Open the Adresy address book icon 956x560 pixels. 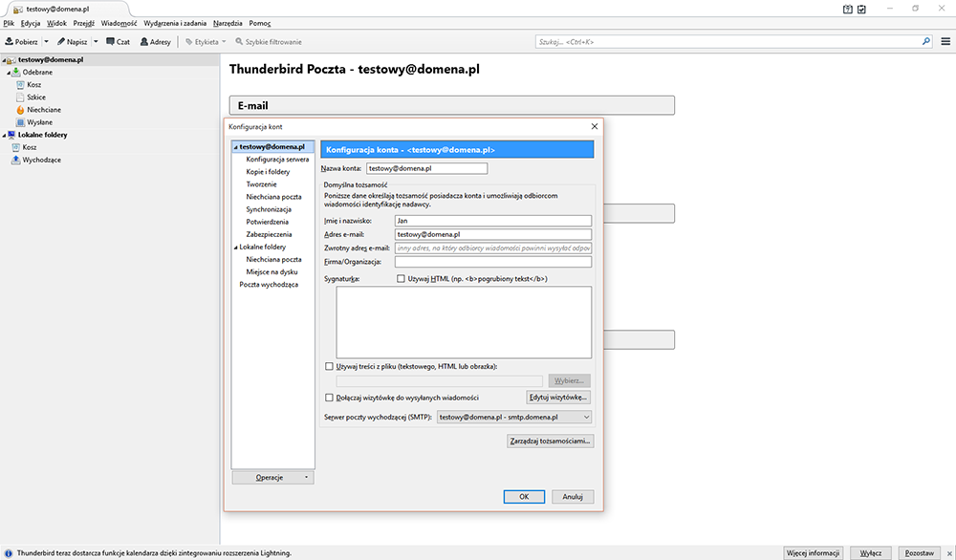(144, 41)
